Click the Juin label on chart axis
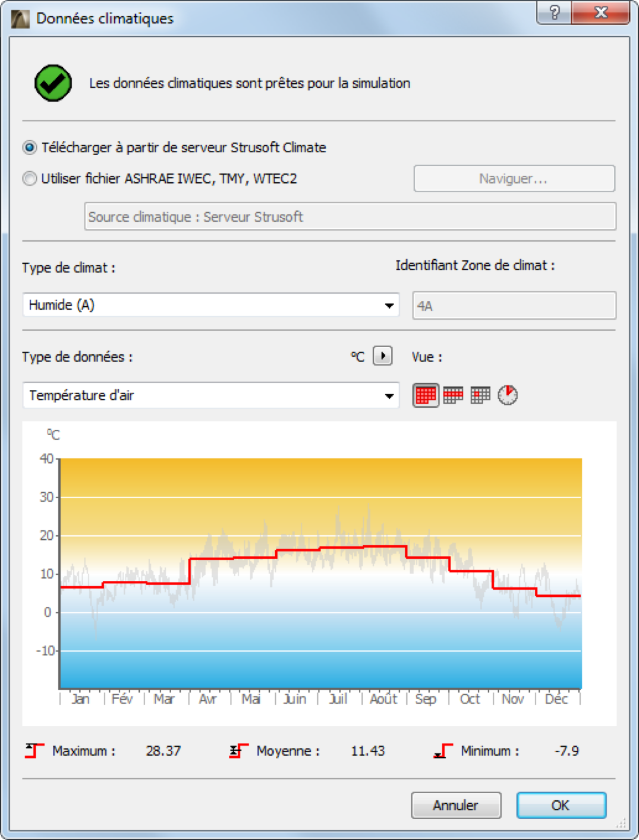Screen dimensions: 639x840 295,699
